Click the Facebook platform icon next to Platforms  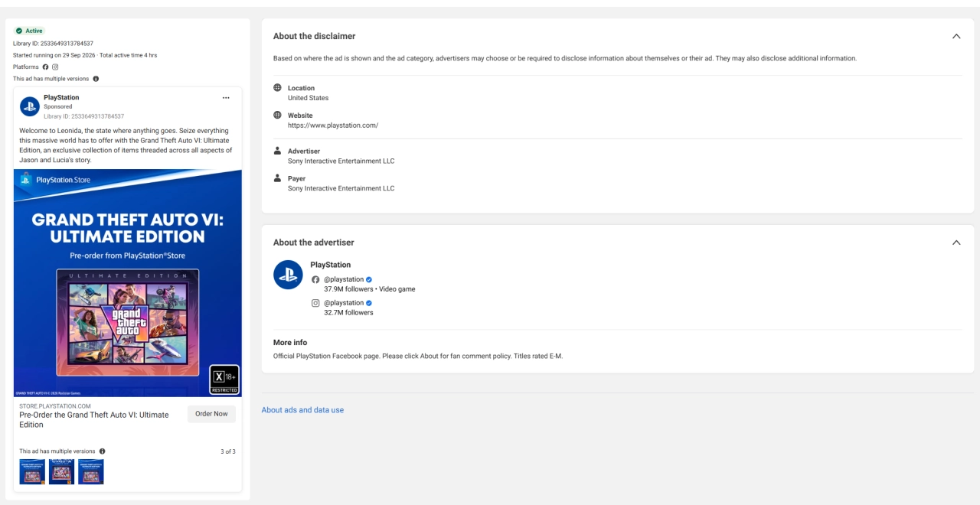(46, 67)
